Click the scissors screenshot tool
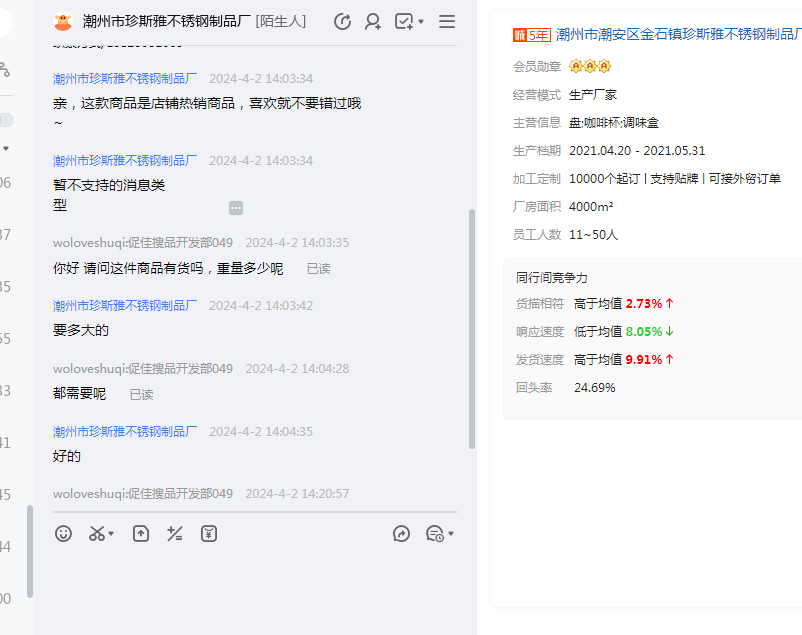The height and width of the screenshot is (635, 802). coord(96,534)
